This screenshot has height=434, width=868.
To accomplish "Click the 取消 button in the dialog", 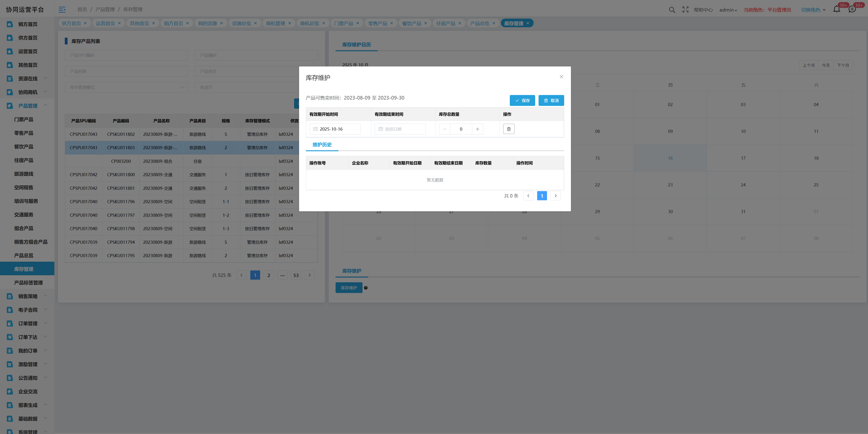I will (x=551, y=100).
